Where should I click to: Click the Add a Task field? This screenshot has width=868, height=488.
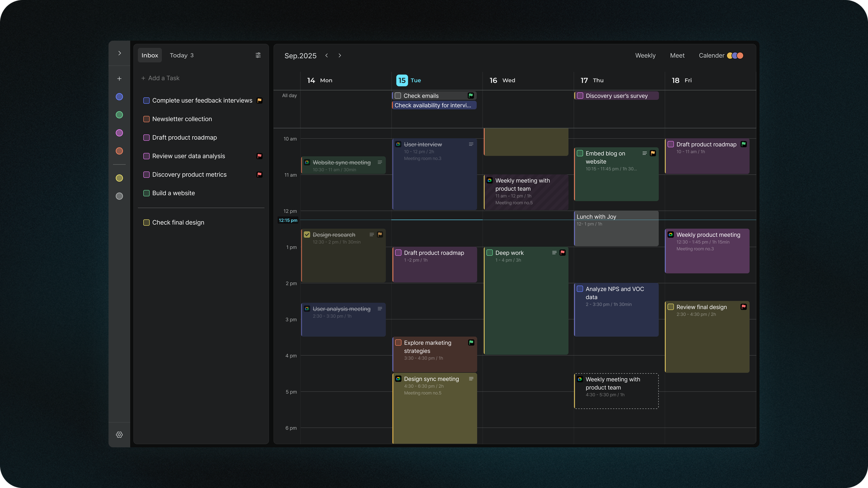coord(164,78)
